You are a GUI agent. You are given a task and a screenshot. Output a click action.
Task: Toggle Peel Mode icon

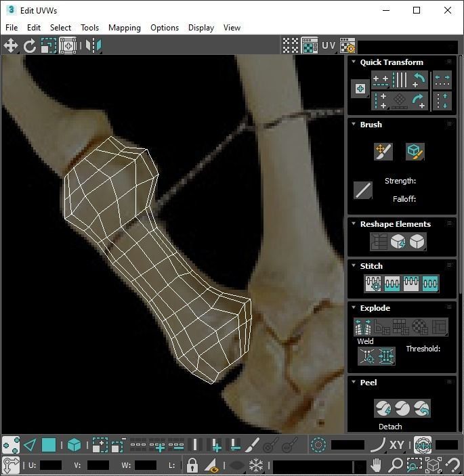tap(402, 408)
